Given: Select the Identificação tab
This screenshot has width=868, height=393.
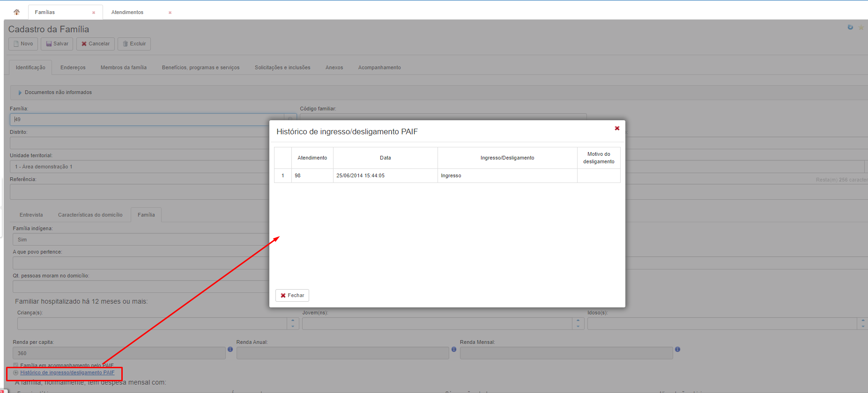Looking at the screenshot, I should (x=30, y=67).
